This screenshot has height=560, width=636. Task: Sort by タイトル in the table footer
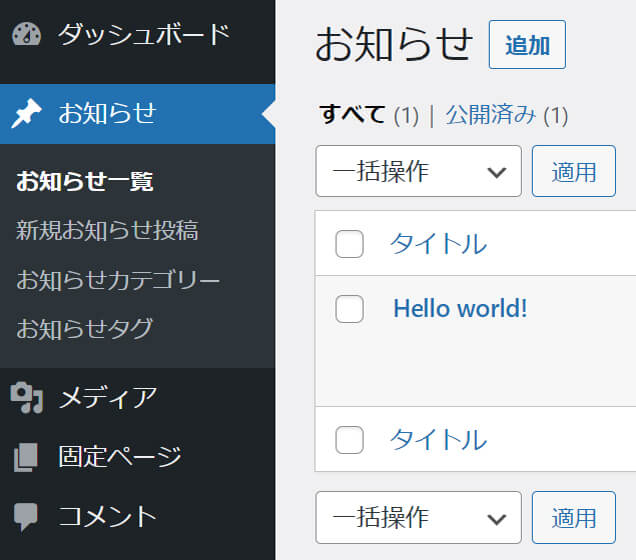point(438,440)
